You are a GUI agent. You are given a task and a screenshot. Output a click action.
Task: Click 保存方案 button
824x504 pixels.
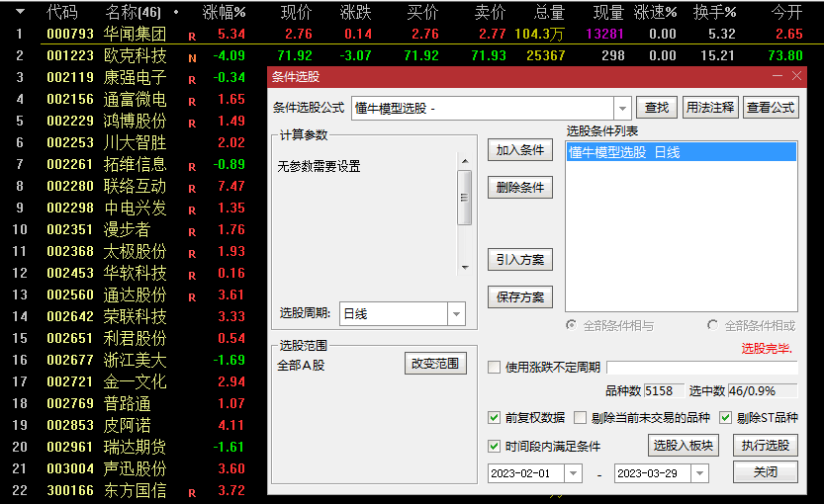[520, 297]
